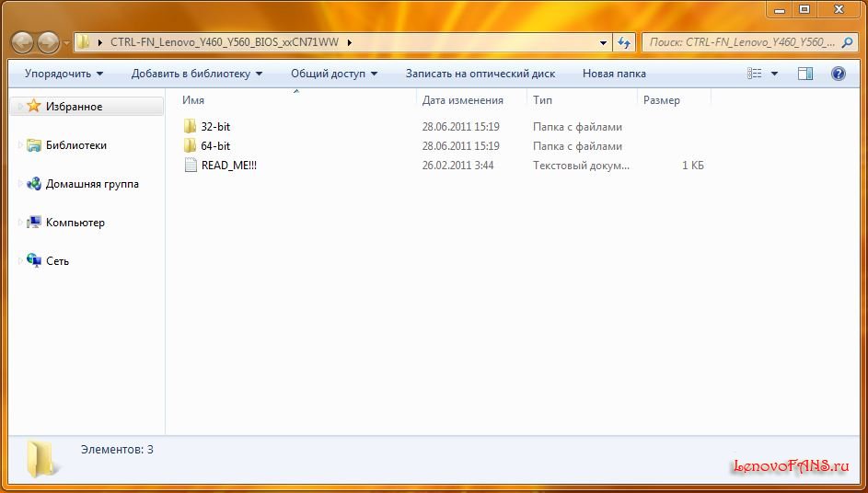Toggle the preview pane icon
Viewport: 868px width, 493px height.
coord(805,74)
